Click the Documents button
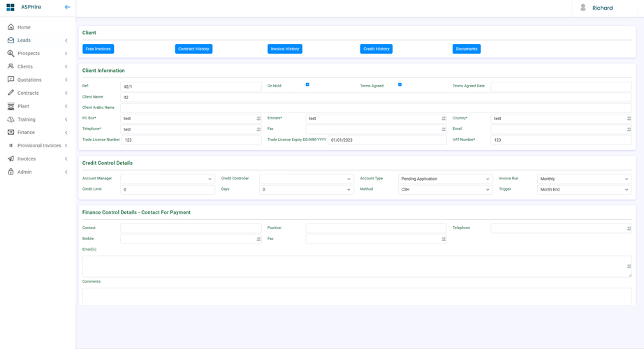 click(466, 49)
